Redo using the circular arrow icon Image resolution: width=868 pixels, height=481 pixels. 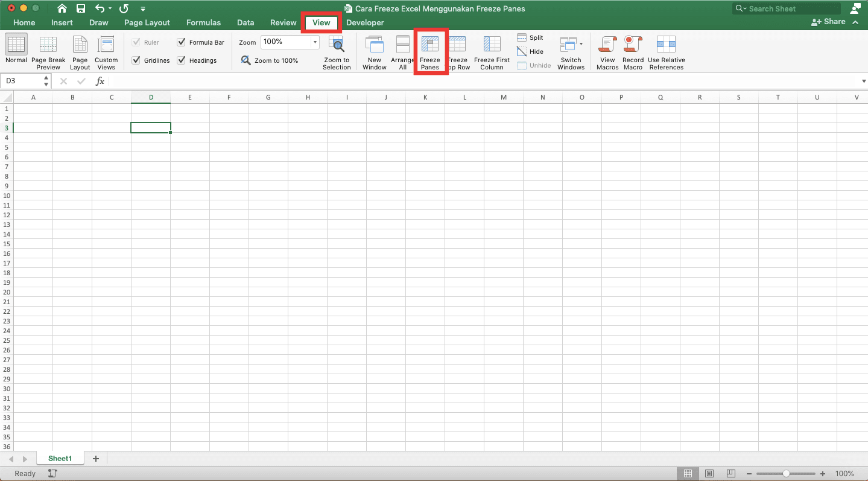[124, 8]
